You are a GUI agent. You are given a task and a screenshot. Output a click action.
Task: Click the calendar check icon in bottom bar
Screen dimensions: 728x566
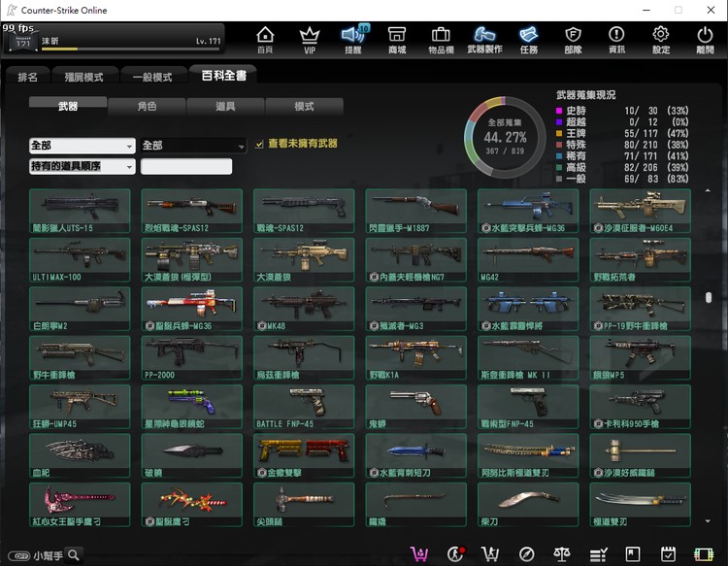pos(668,554)
